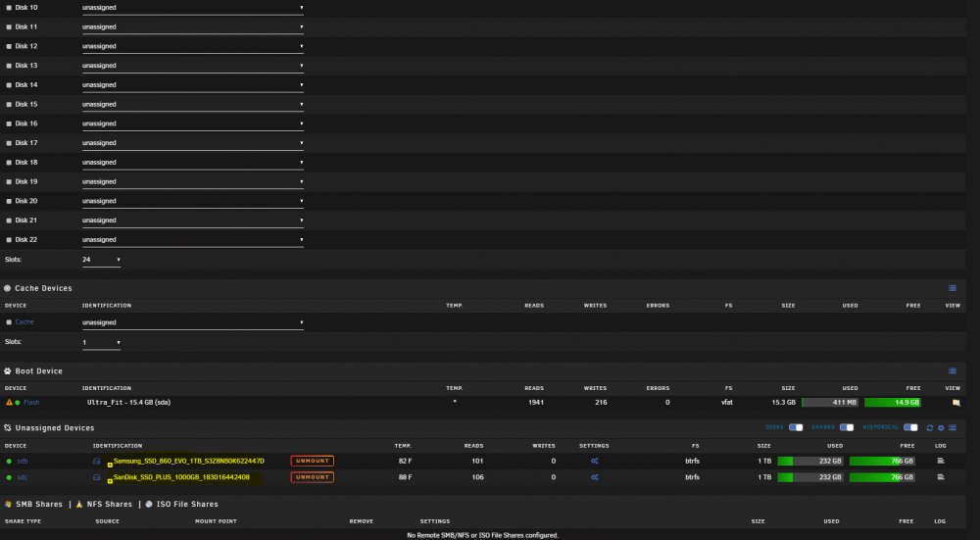Click the Flash free bar showing 14.9 GB
The width and height of the screenshot is (980, 540).
[893, 403]
